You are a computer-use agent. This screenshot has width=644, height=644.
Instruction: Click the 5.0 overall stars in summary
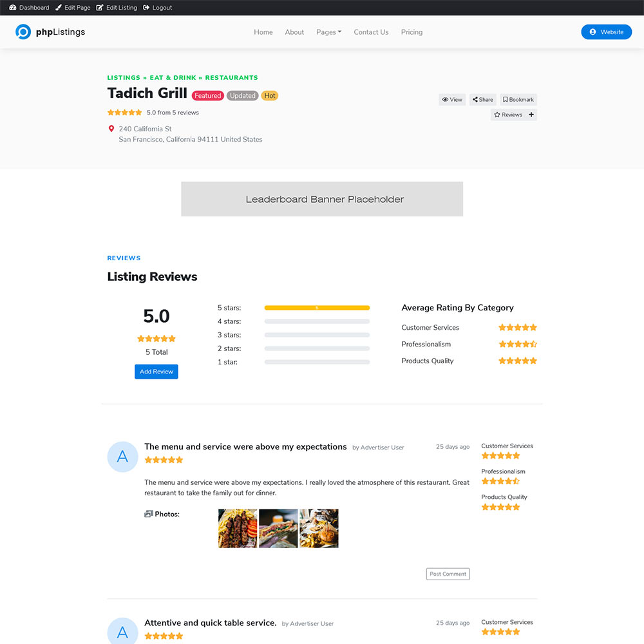(x=156, y=339)
